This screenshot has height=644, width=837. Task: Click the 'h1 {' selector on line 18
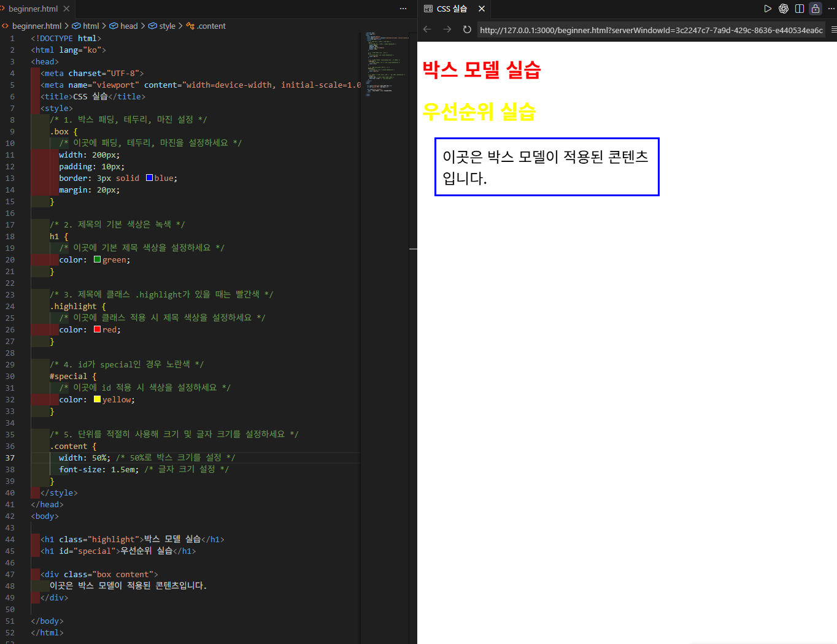(x=59, y=236)
